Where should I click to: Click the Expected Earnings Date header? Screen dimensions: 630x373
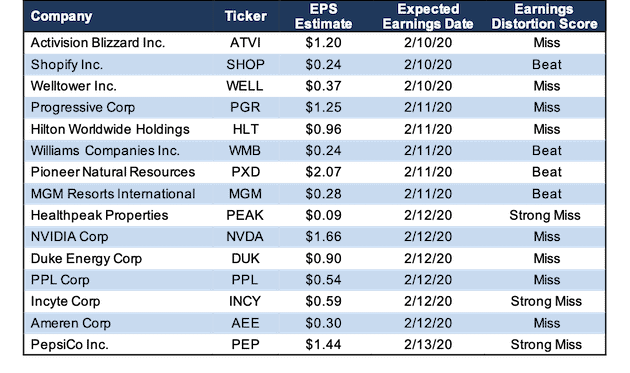[x=428, y=16]
